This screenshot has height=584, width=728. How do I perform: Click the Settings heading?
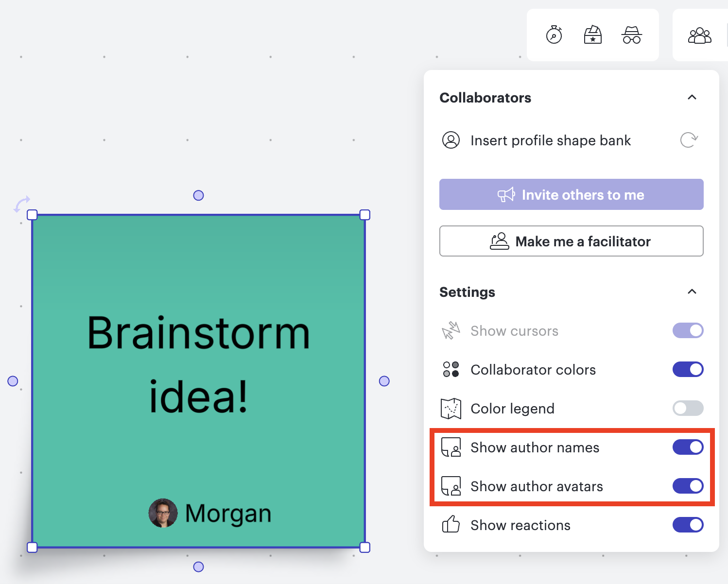pyautogui.click(x=467, y=292)
